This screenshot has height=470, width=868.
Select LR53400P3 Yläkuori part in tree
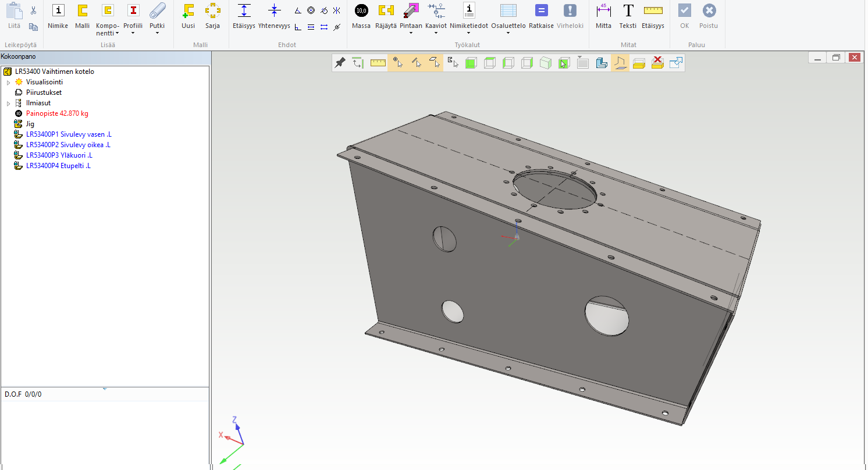(x=59, y=155)
